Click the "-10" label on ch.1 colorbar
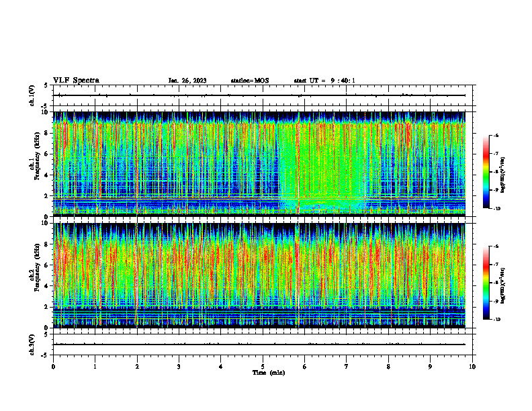 496,209
